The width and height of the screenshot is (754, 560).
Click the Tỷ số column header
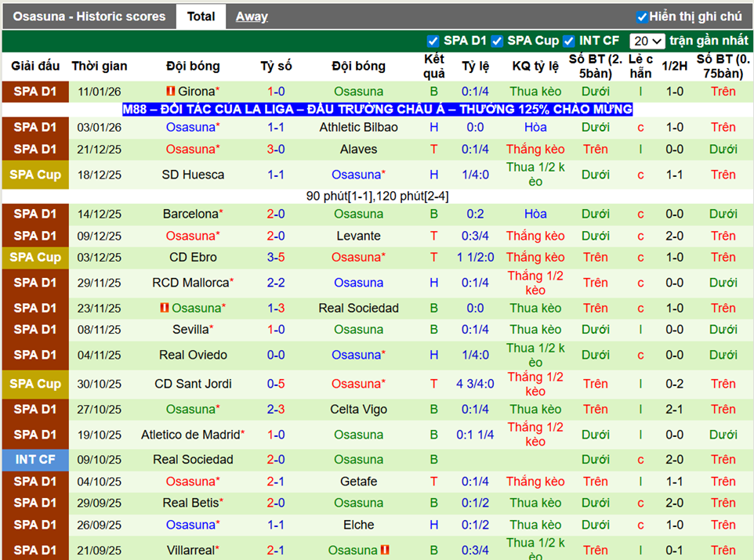click(x=276, y=66)
